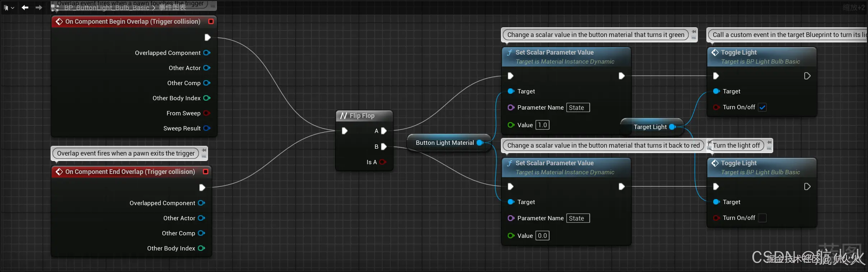
Task: Click the lower Toggle Light Target input pin
Action: click(716, 202)
